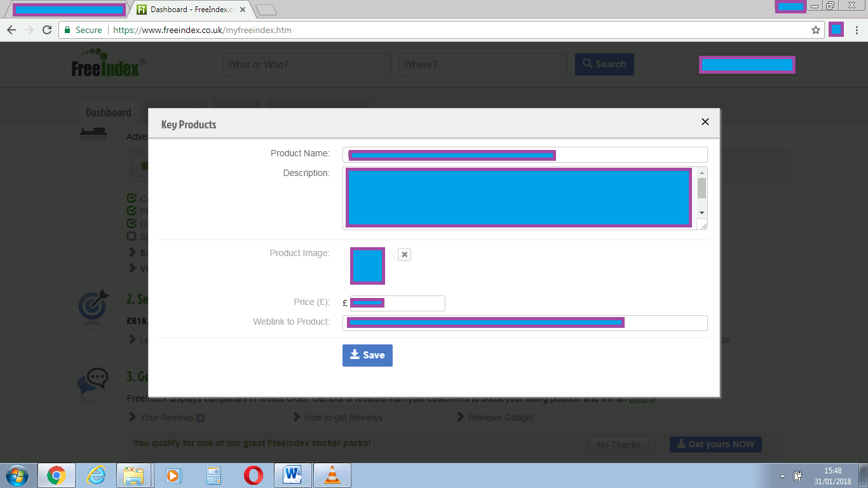The width and height of the screenshot is (868, 488).
Task: Close the Dashboard - FreeIndex browser tab
Action: coord(243,10)
